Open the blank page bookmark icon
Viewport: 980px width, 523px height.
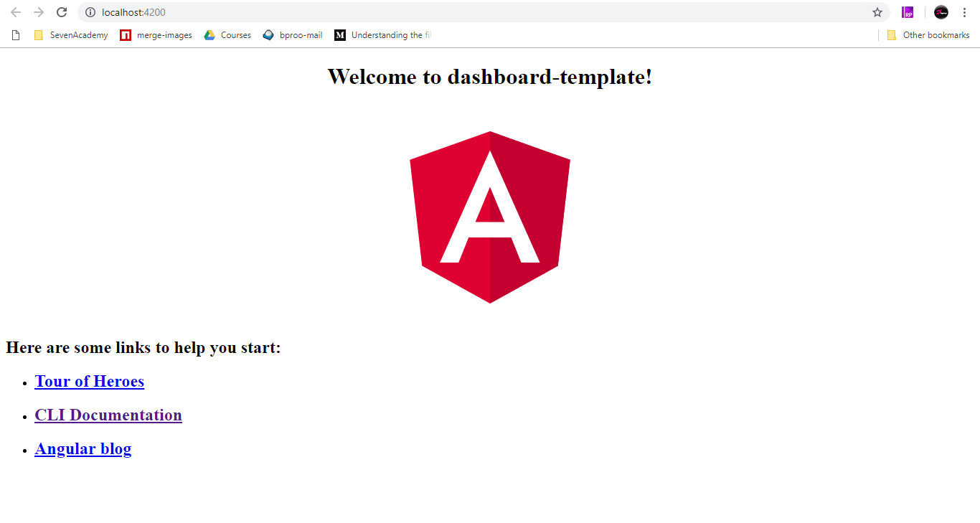(16, 35)
